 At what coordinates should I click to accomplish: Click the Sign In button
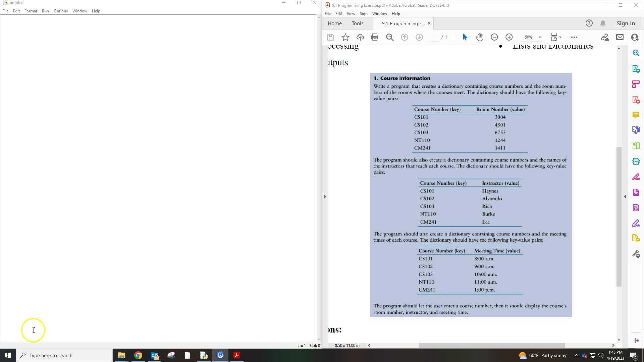coord(625,23)
